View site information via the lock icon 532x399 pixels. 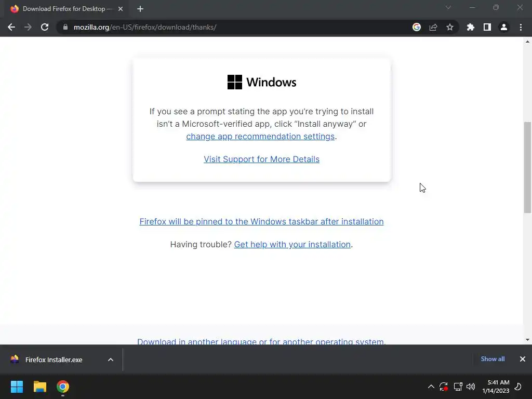(65, 27)
